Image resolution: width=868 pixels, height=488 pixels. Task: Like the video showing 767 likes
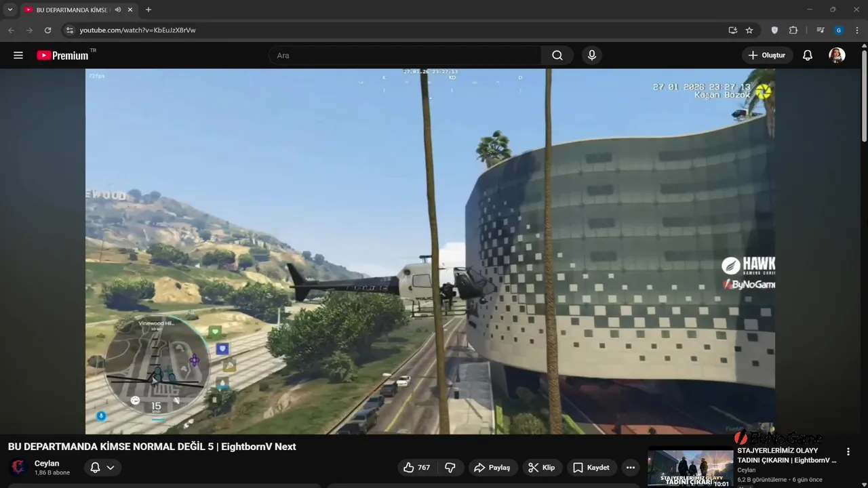pyautogui.click(x=417, y=468)
